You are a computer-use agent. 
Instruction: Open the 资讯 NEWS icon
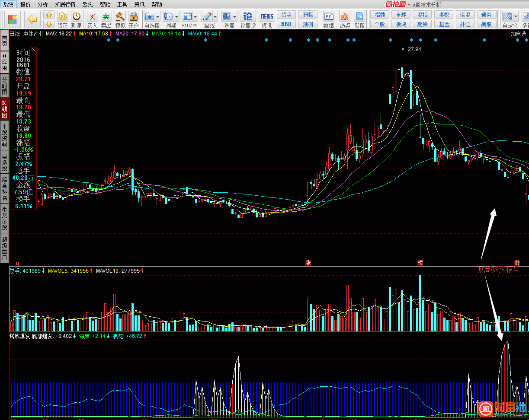coord(267,16)
